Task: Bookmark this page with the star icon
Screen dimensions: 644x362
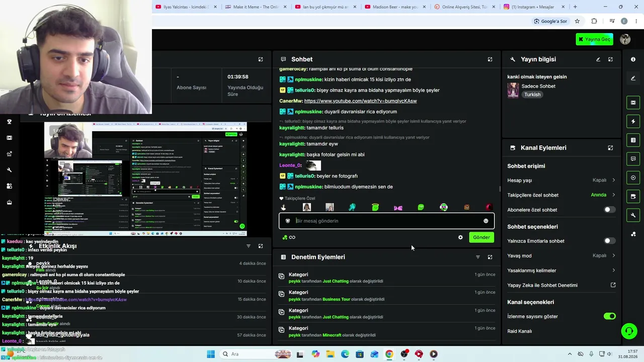Action: tap(578, 21)
